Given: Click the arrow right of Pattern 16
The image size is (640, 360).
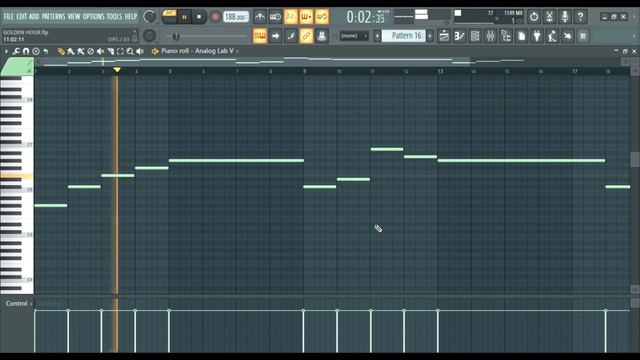Looking at the screenshot, I should click(429, 36).
